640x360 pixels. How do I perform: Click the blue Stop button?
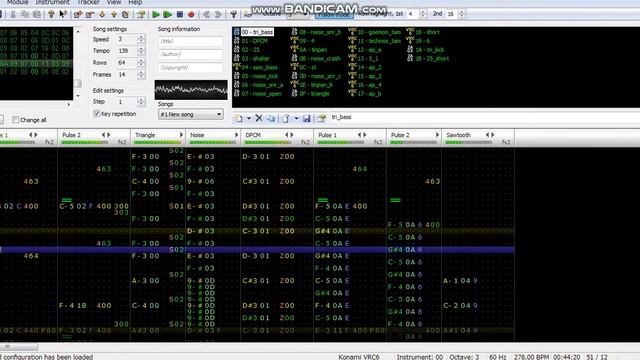coord(180,15)
